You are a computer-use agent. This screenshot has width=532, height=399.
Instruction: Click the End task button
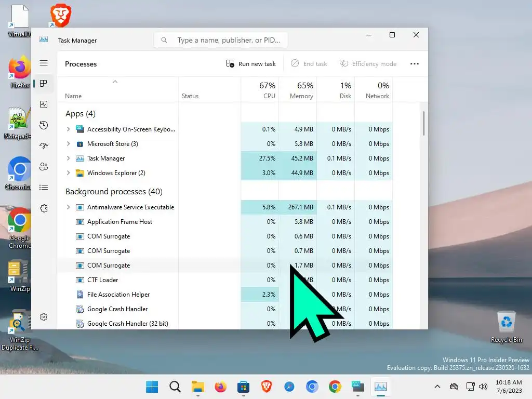click(x=309, y=64)
